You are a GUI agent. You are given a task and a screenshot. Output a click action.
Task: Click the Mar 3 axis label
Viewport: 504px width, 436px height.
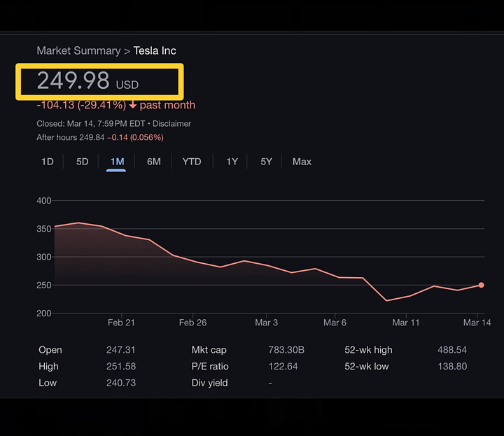click(x=267, y=323)
